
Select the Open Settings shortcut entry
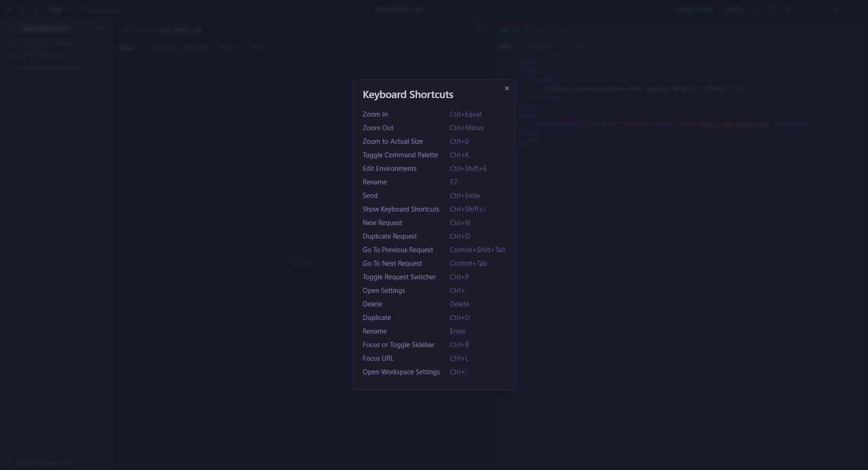point(383,291)
